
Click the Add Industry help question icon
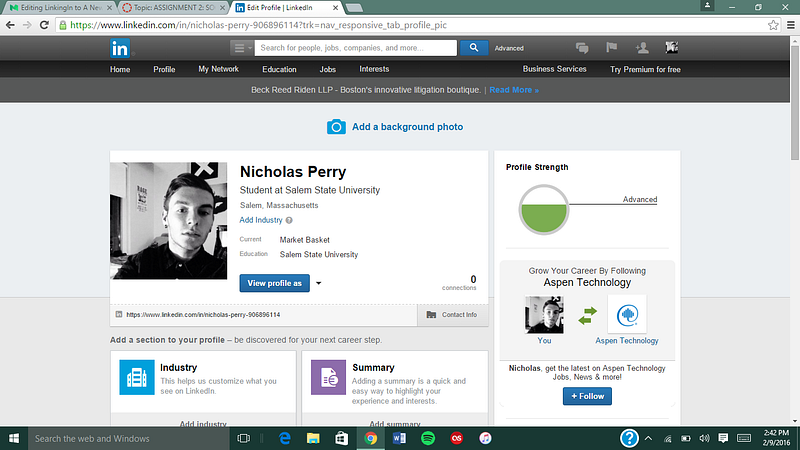[289, 220]
